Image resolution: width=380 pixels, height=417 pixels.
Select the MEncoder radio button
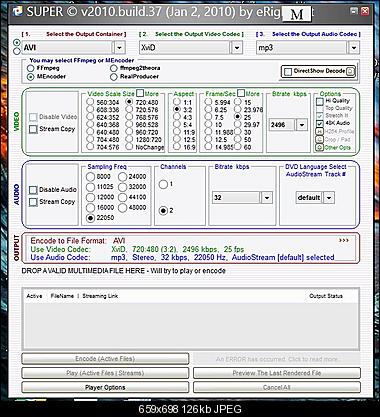point(31,77)
